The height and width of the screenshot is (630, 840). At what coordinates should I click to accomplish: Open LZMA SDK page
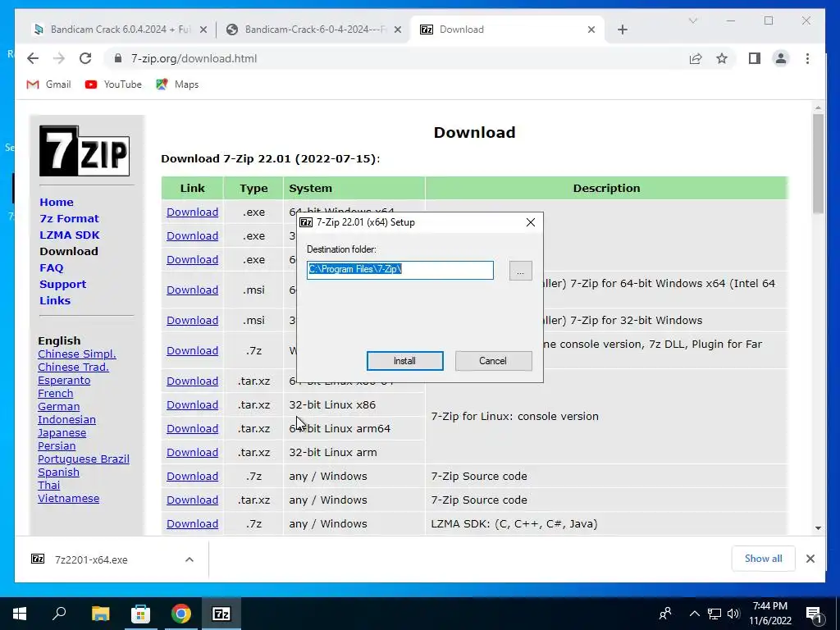(69, 235)
